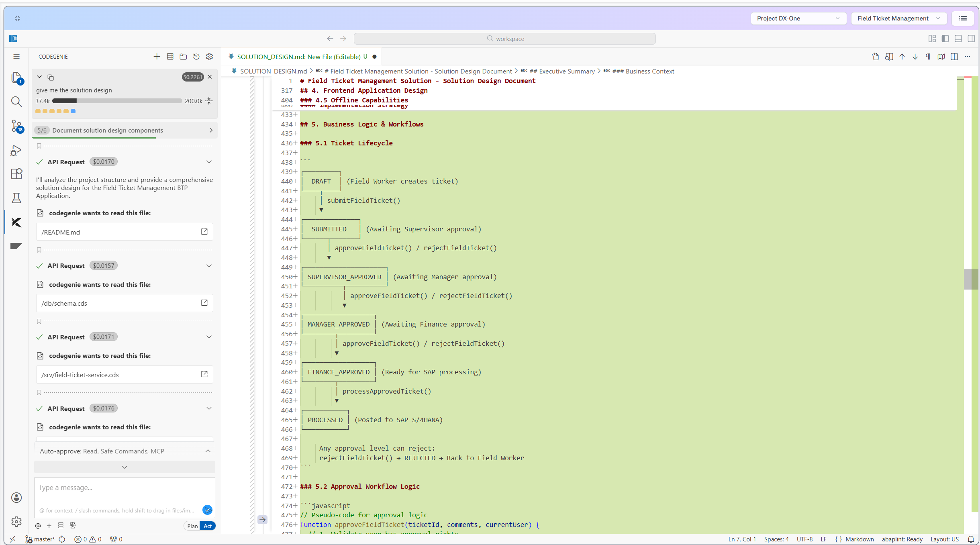Open the Testing flask icon
Viewport: 980px width, 545px height.
16,198
